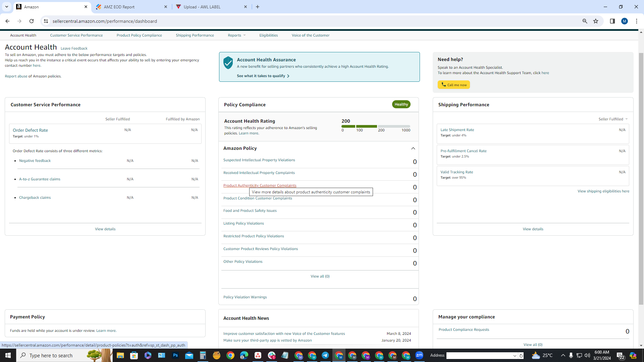Screen dimensions: 644x362
Task: Open the Windows Start button
Action: (8, 355)
